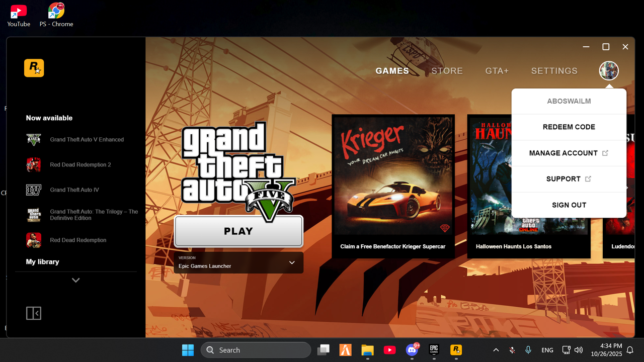Switch to the STORE tab
Screen dimensions: 644x362
(447, 71)
